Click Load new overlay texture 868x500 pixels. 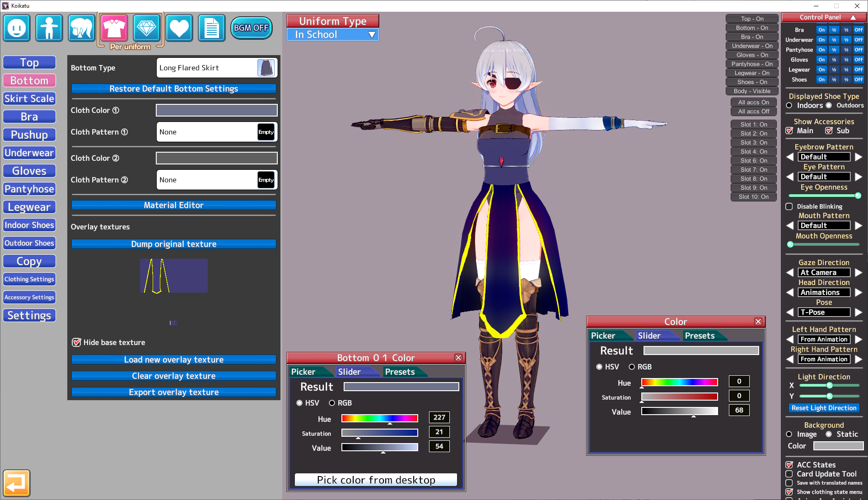click(173, 360)
